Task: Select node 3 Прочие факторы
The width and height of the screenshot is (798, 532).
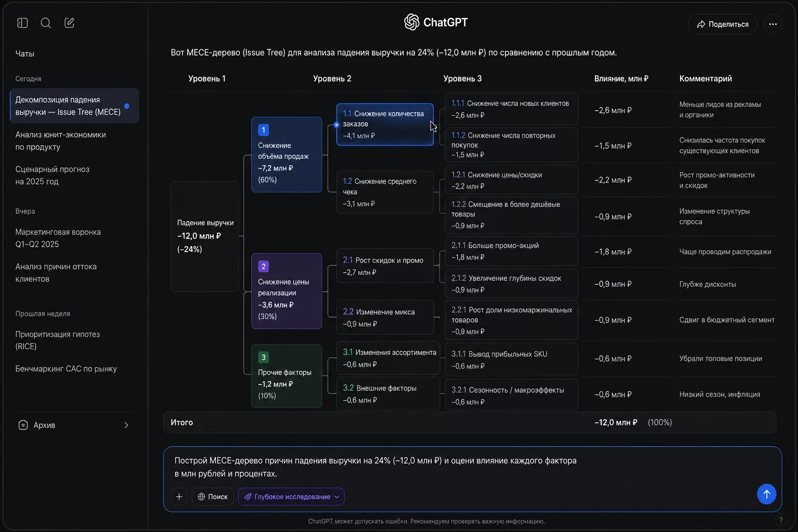Action: [x=287, y=376]
